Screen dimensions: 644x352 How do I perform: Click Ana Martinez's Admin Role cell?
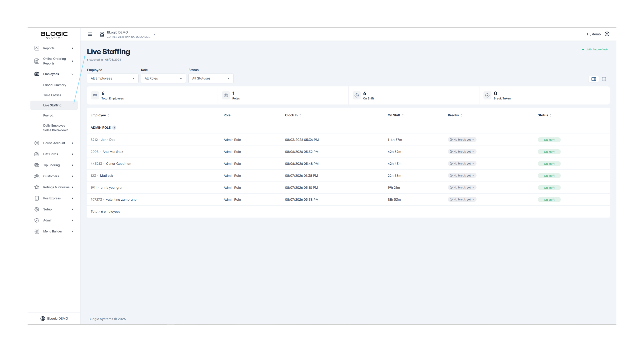232,152
